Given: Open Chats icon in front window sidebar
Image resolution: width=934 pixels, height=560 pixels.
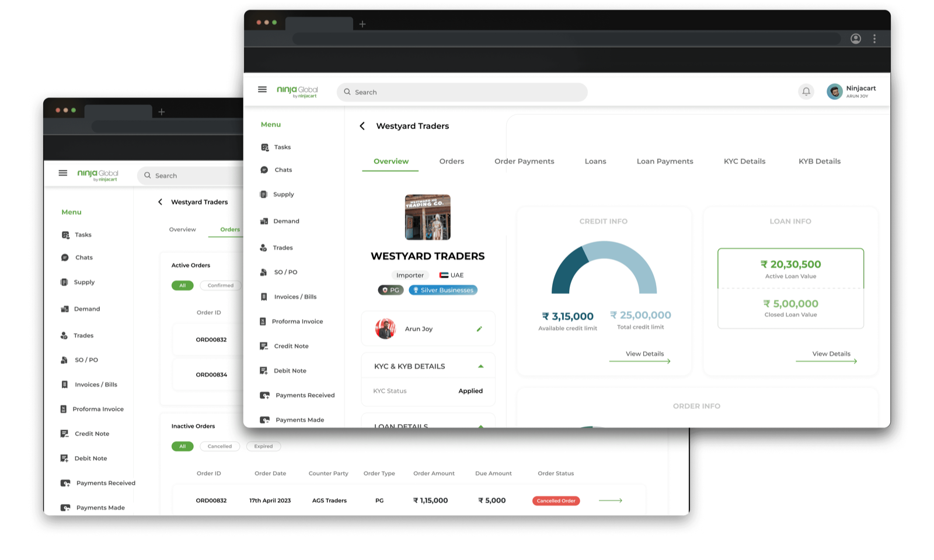Looking at the screenshot, I should [x=264, y=170].
